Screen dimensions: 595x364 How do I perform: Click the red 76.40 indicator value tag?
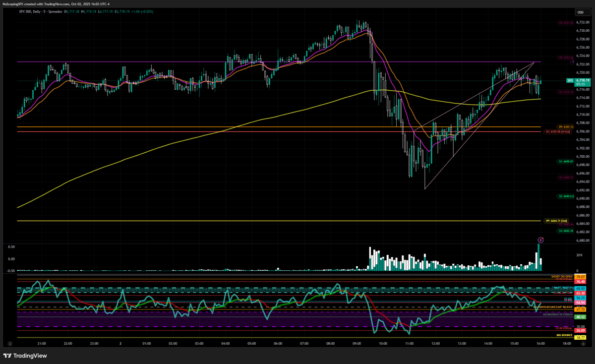pyautogui.click(x=581, y=282)
